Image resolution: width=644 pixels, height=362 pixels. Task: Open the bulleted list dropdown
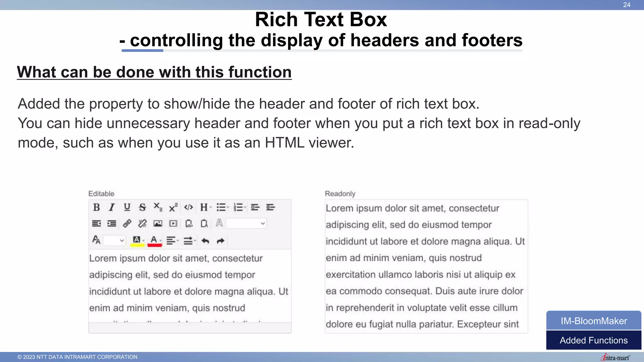click(x=223, y=207)
